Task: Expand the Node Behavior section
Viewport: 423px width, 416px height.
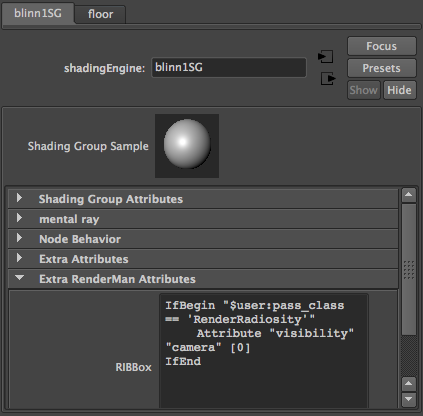Action: coord(203,239)
